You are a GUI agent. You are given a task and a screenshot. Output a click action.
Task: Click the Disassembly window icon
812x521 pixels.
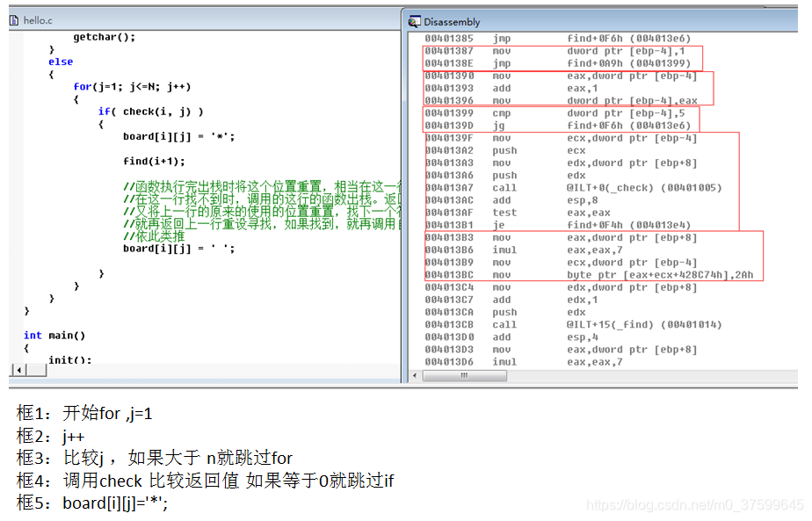(x=414, y=22)
